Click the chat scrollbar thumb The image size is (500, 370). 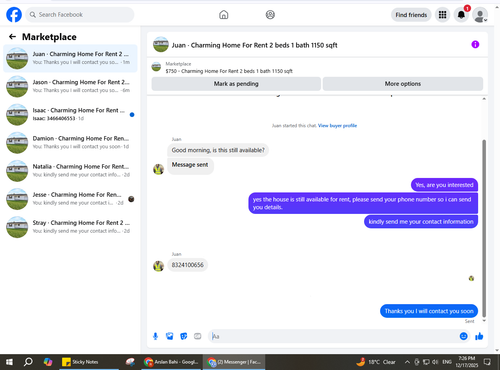tap(484, 228)
